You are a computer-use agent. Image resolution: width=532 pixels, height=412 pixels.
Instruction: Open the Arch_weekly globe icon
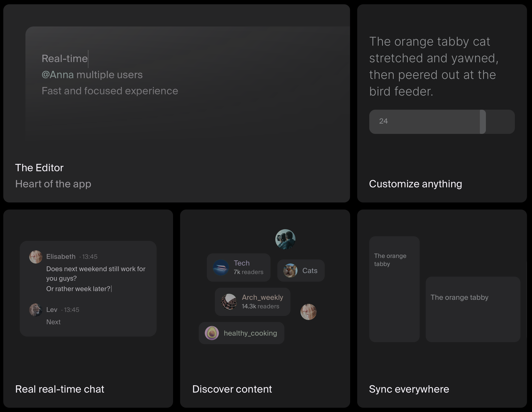229,302
